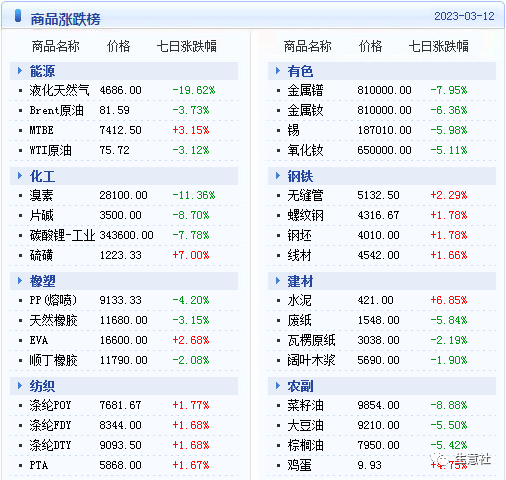The height and width of the screenshot is (480, 506).
Task: Open the 能源 category heading
Action: point(42,71)
